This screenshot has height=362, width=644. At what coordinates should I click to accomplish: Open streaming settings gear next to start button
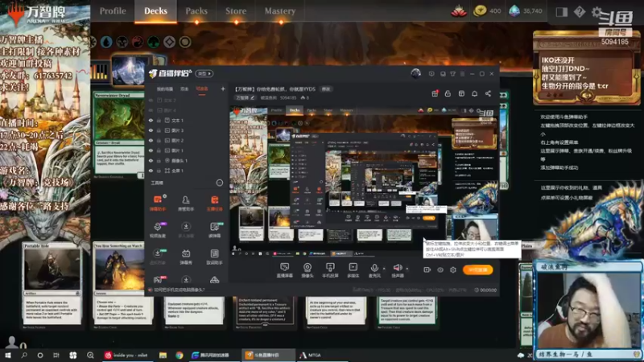pos(453,269)
